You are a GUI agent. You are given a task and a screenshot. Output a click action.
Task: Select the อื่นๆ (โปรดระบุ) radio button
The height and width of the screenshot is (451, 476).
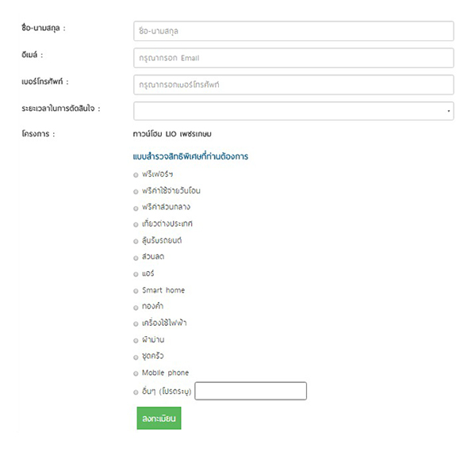click(136, 392)
